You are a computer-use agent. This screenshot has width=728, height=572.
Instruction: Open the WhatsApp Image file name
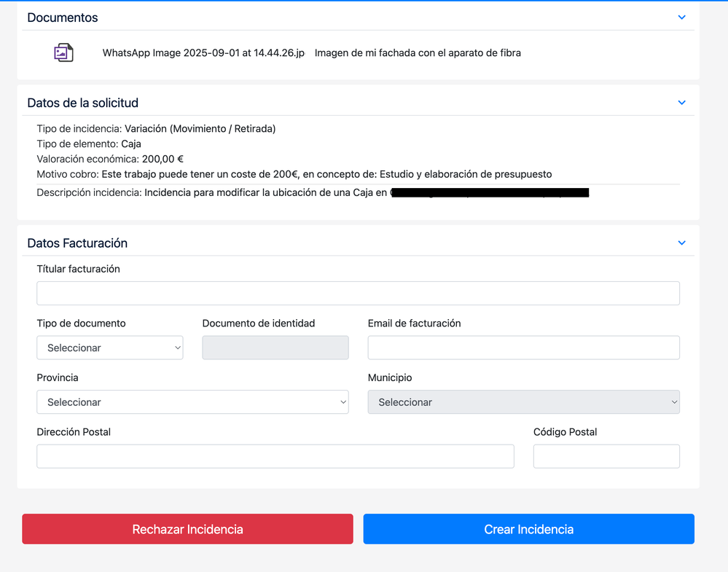coord(203,52)
